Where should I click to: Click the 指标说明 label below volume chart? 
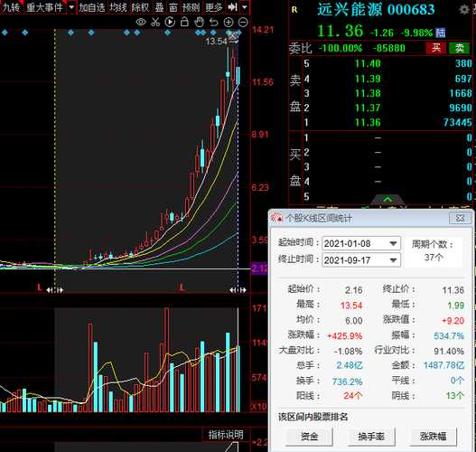pyautogui.click(x=226, y=435)
